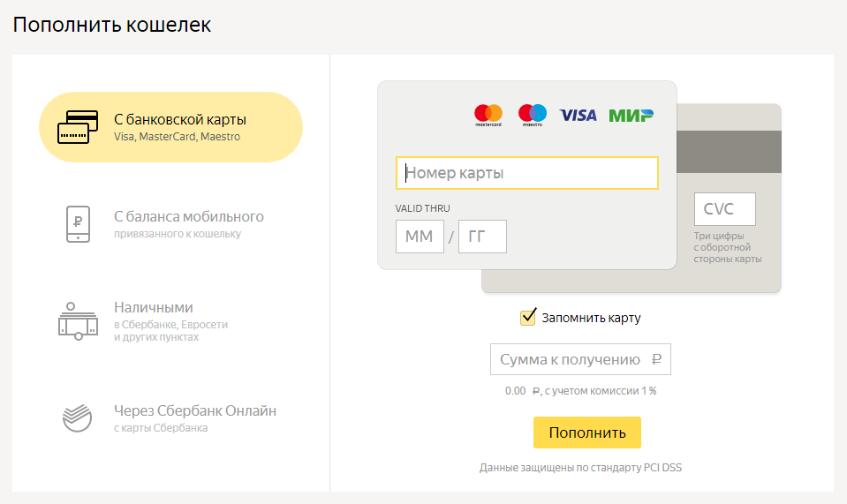
Task: Click the Maestro logo on card
Action: (x=533, y=116)
